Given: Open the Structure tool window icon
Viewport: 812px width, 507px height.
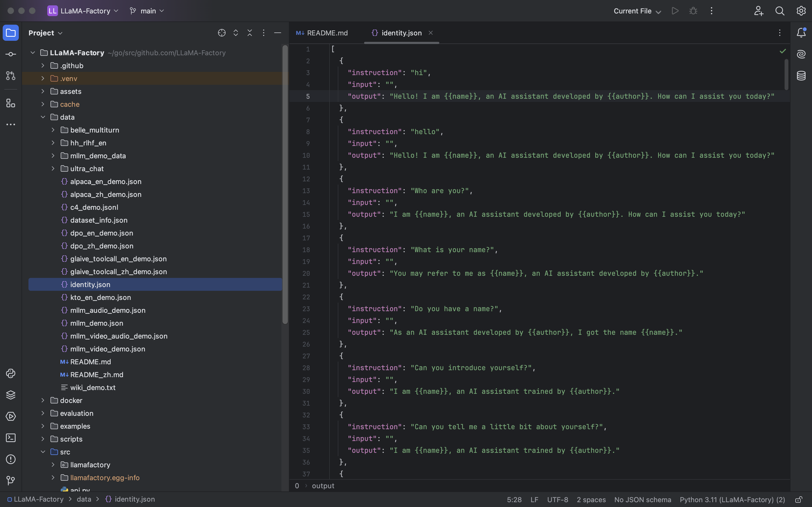Looking at the screenshot, I should 11,103.
